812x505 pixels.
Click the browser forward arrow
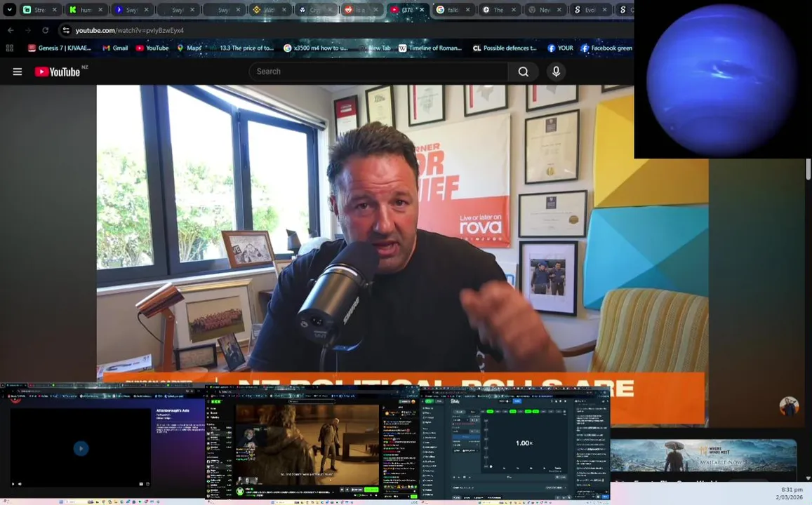[28, 31]
